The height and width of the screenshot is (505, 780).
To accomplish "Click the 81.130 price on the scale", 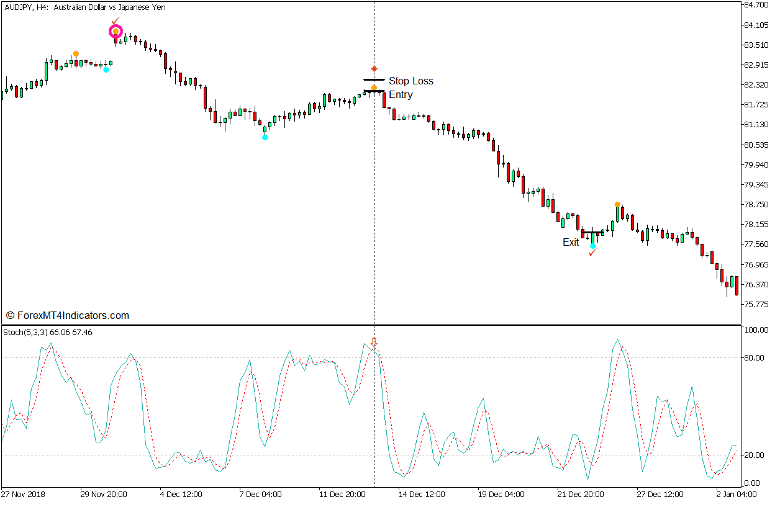I will 756,124.
